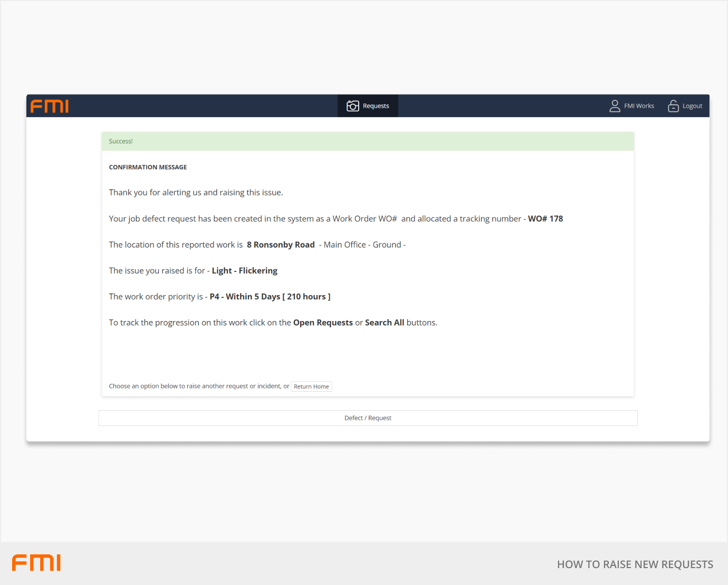Click the orange FMI logo in footer
The width and height of the screenshot is (728, 585).
pos(36,563)
